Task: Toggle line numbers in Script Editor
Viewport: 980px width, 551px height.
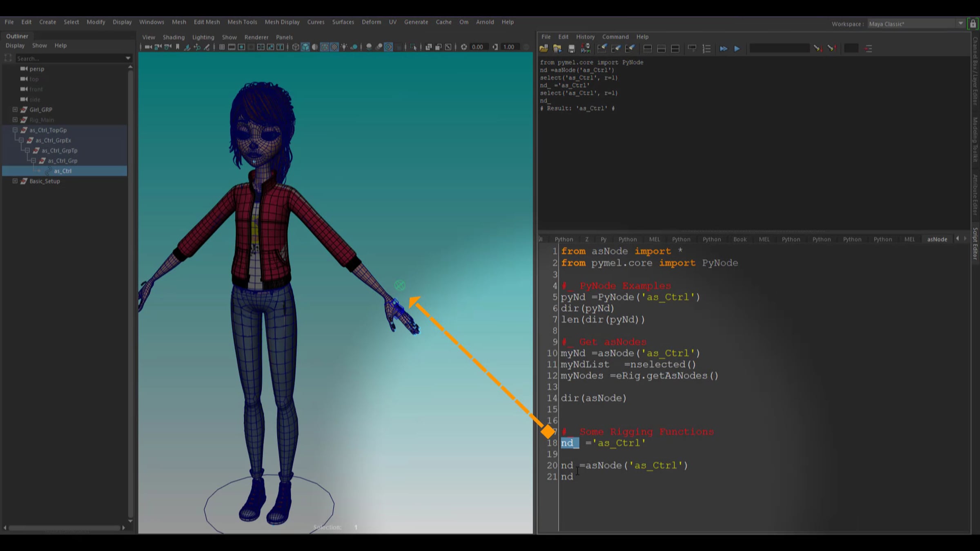Action: (x=706, y=49)
